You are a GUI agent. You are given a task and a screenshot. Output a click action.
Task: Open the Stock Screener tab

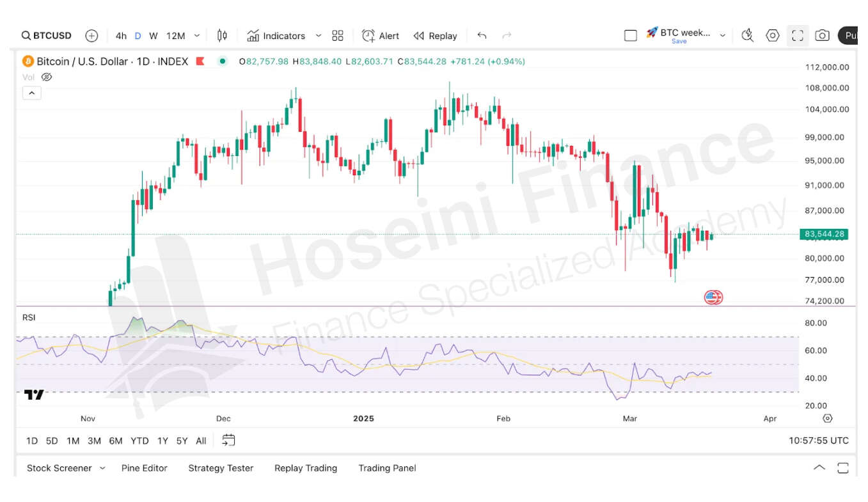[59, 468]
